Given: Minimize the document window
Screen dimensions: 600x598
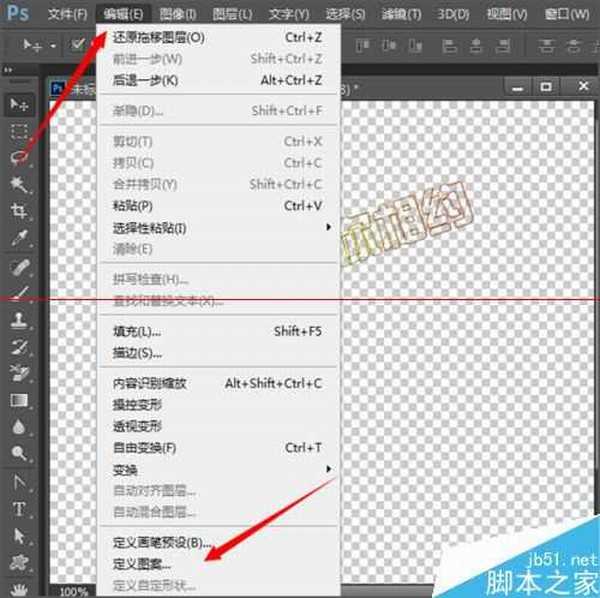Looking at the screenshot, I should coord(518,88).
